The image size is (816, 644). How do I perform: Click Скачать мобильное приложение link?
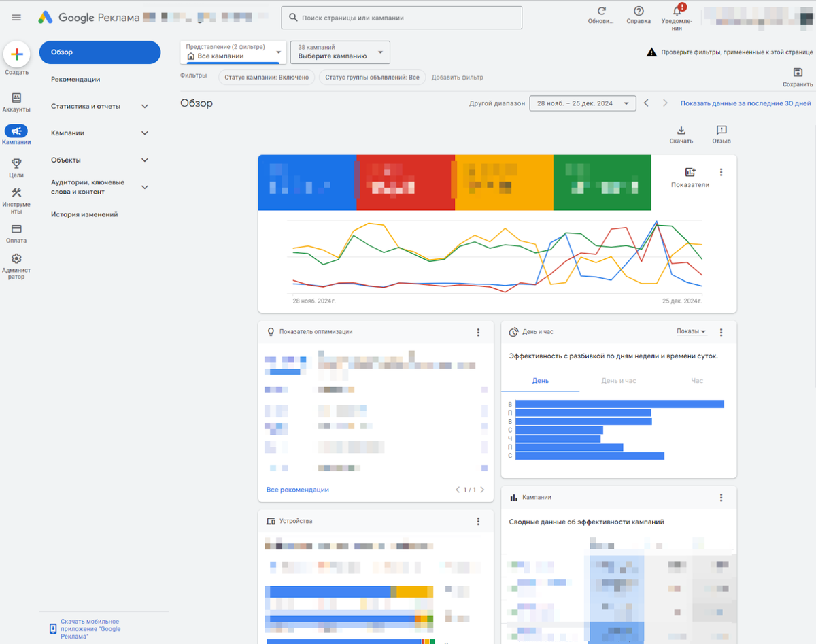click(90, 629)
